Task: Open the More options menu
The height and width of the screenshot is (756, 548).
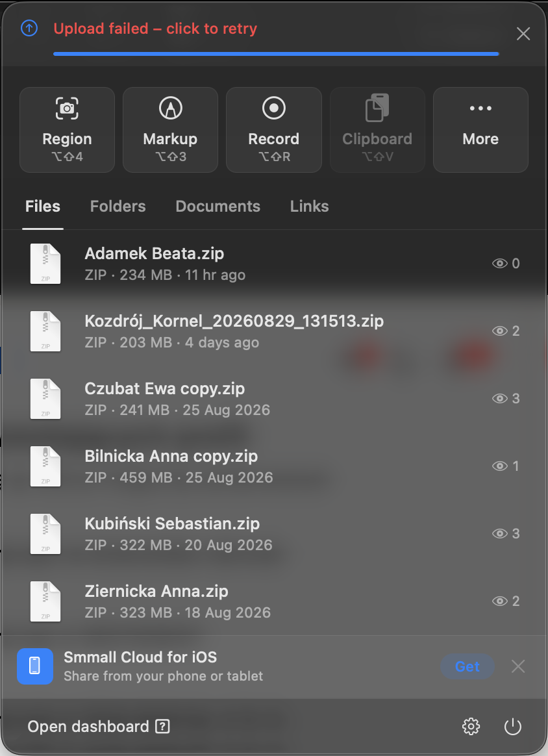Action: [480, 130]
